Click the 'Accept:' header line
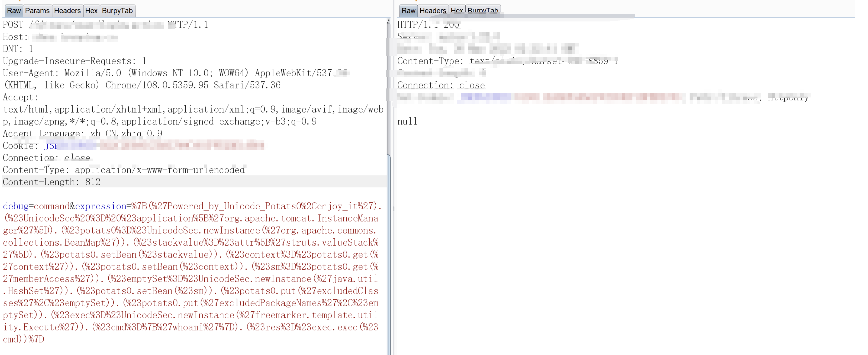This screenshot has width=868, height=355. pyautogui.click(x=20, y=98)
